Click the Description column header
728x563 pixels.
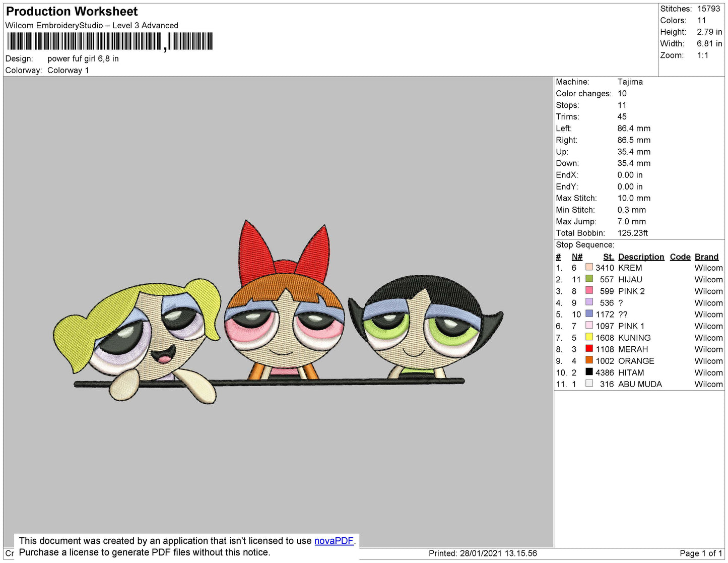click(641, 257)
